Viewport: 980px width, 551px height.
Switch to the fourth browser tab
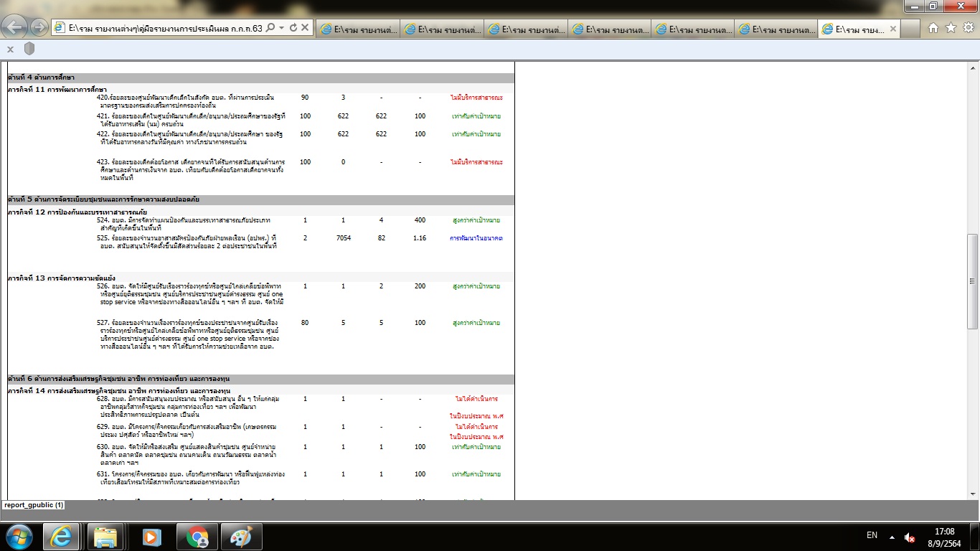608,29
